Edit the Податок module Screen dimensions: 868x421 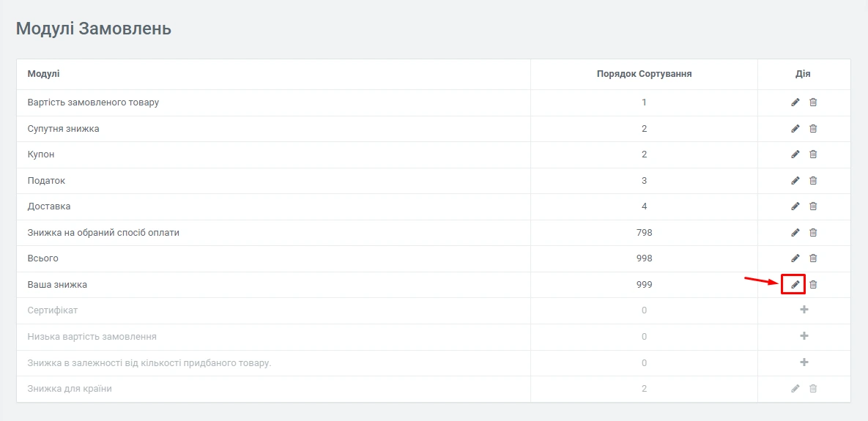pyautogui.click(x=795, y=181)
